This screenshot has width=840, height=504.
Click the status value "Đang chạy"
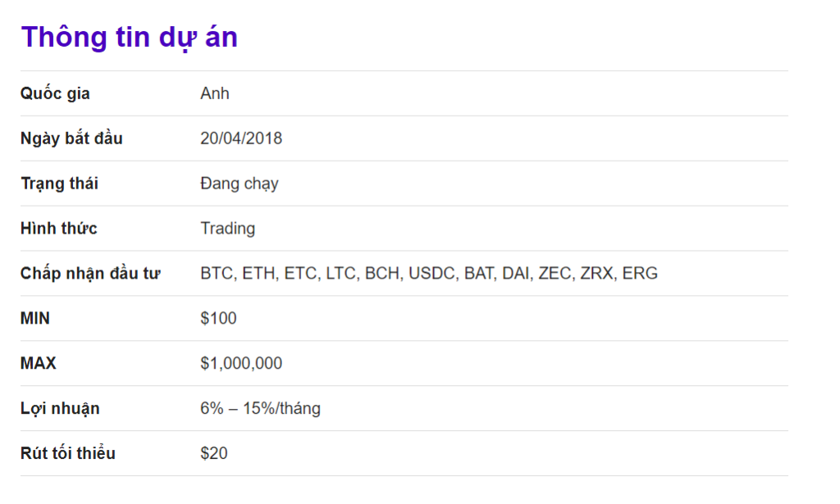tap(239, 184)
